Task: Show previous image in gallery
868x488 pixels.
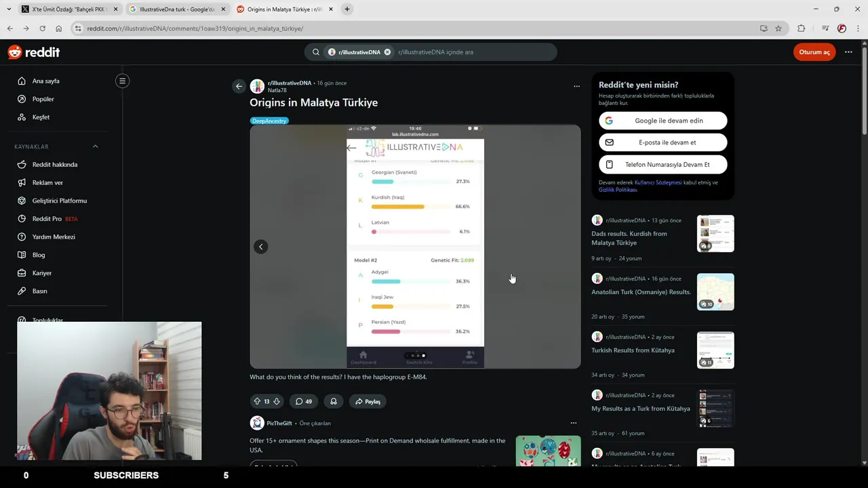Action: click(261, 247)
